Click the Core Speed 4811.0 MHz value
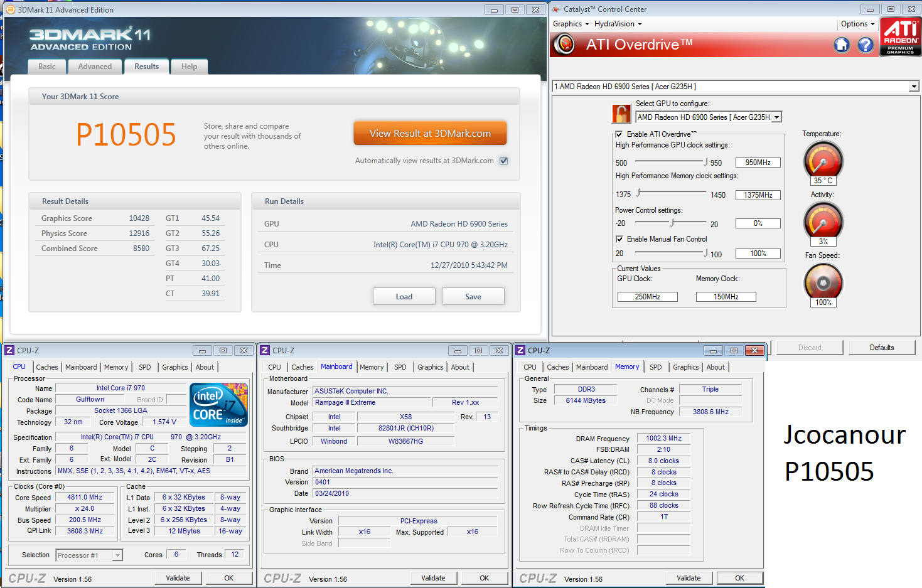 tap(85, 497)
